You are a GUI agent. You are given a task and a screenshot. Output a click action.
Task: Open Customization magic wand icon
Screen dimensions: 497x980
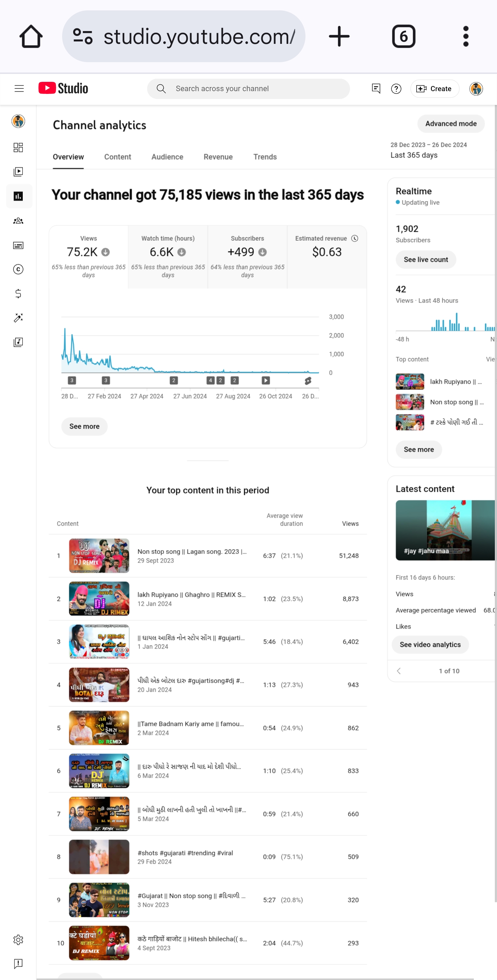coord(18,318)
